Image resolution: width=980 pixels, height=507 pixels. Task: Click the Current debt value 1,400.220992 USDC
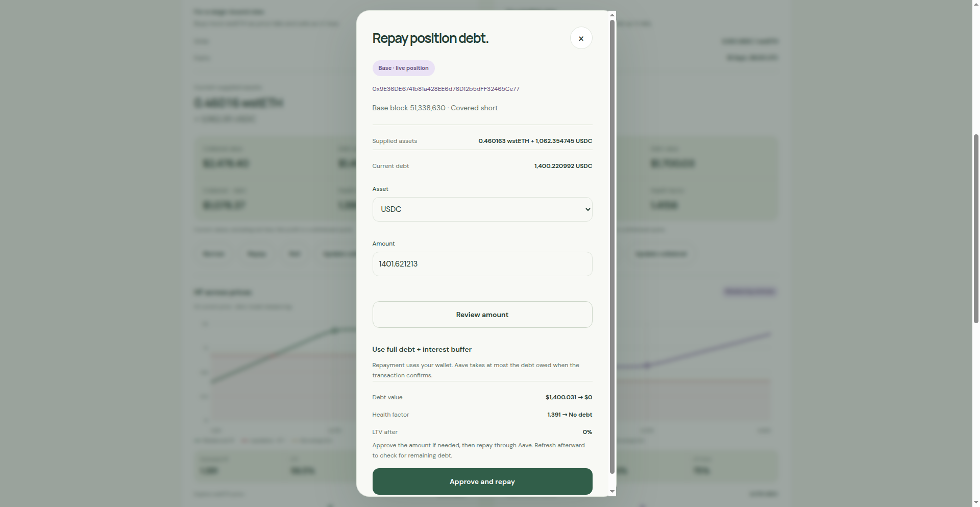tap(563, 166)
